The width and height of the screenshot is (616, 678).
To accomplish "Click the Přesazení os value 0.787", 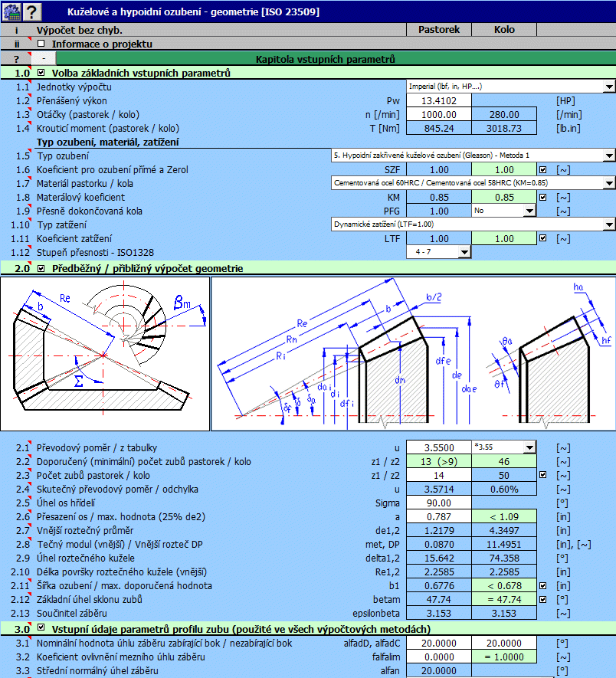I will (439, 516).
